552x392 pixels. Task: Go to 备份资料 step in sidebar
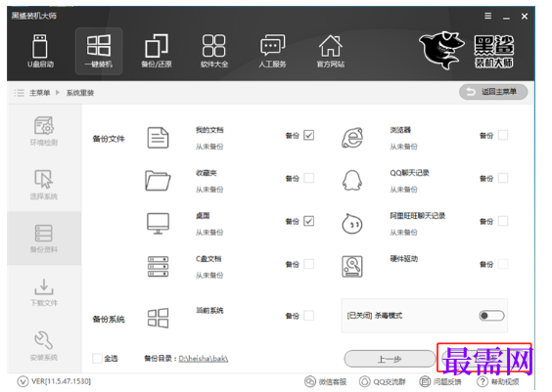tap(44, 239)
